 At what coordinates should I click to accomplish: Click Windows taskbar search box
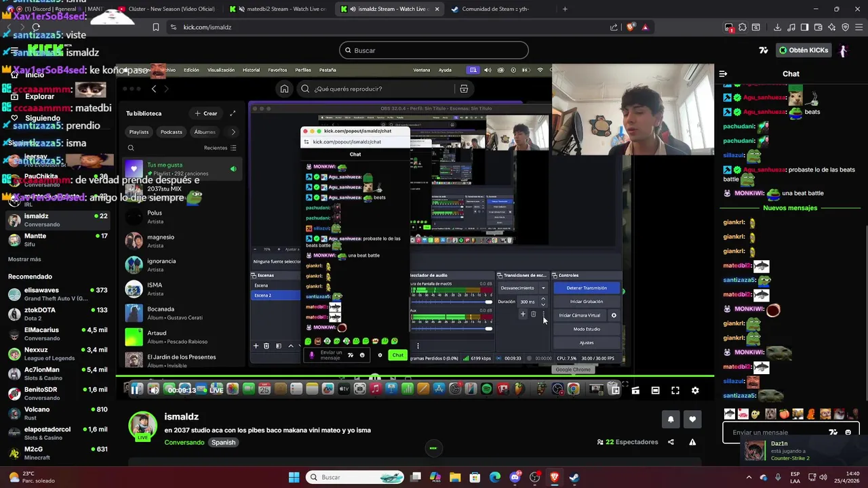(x=355, y=477)
